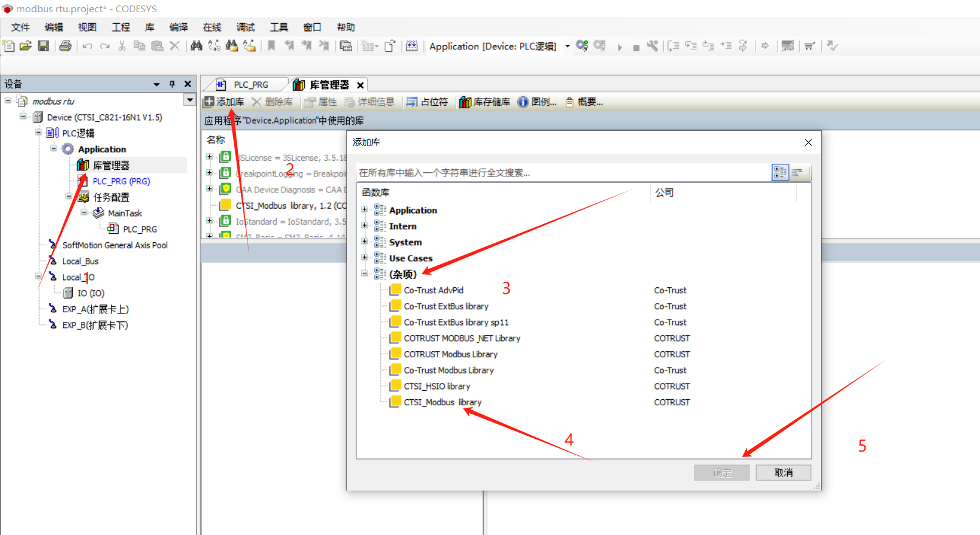
Task: Click the 添加库 button
Action: coord(224,102)
